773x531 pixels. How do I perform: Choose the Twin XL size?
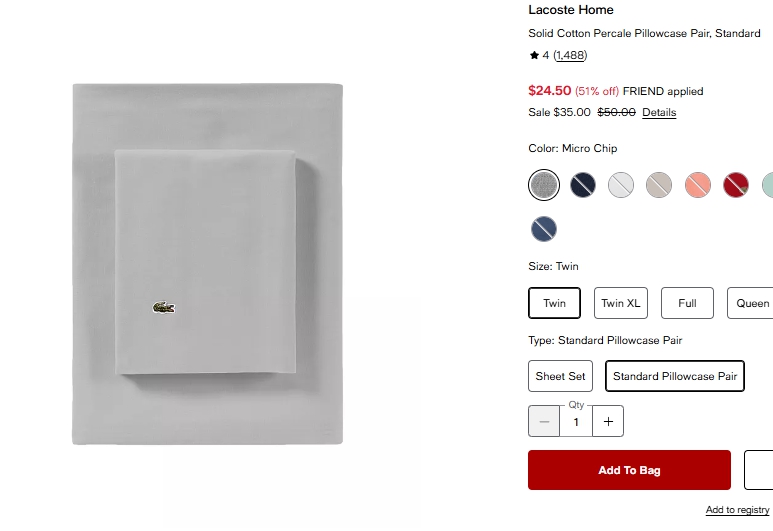point(621,303)
